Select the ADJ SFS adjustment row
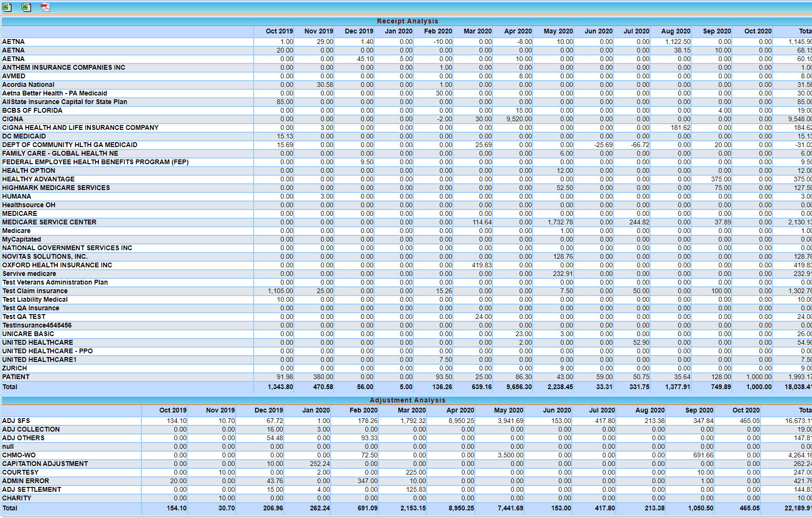This screenshot has height=518, width=812. tap(16, 421)
